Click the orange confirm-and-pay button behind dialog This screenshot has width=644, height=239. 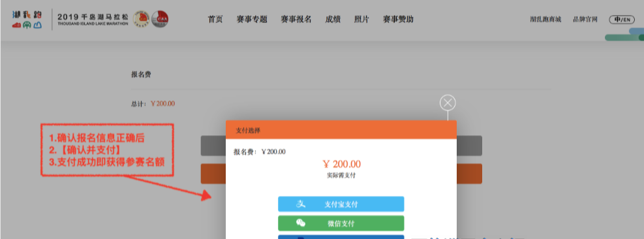pyautogui.click(x=469, y=174)
